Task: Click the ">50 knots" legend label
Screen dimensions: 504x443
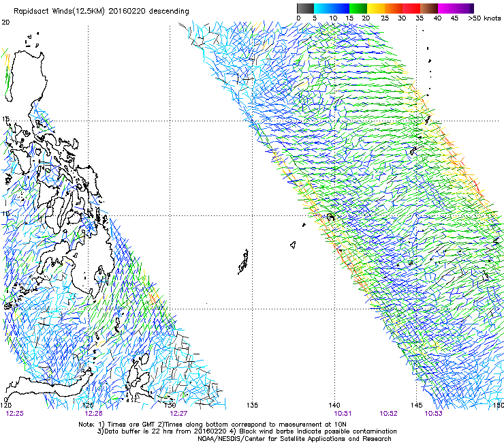Action: coord(484,18)
